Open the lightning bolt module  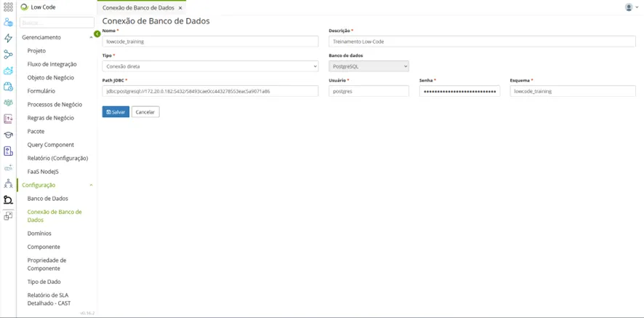pos(8,39)
